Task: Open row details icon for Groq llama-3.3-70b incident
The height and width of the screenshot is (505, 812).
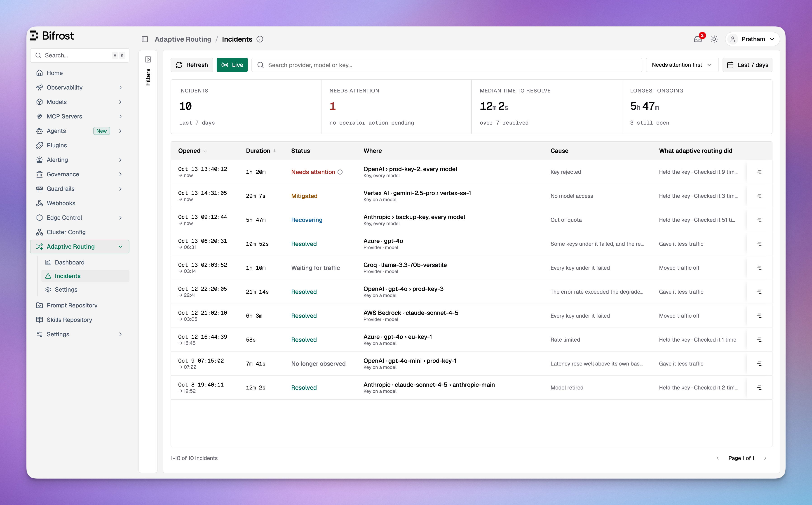Action: (x=759, y=268)
